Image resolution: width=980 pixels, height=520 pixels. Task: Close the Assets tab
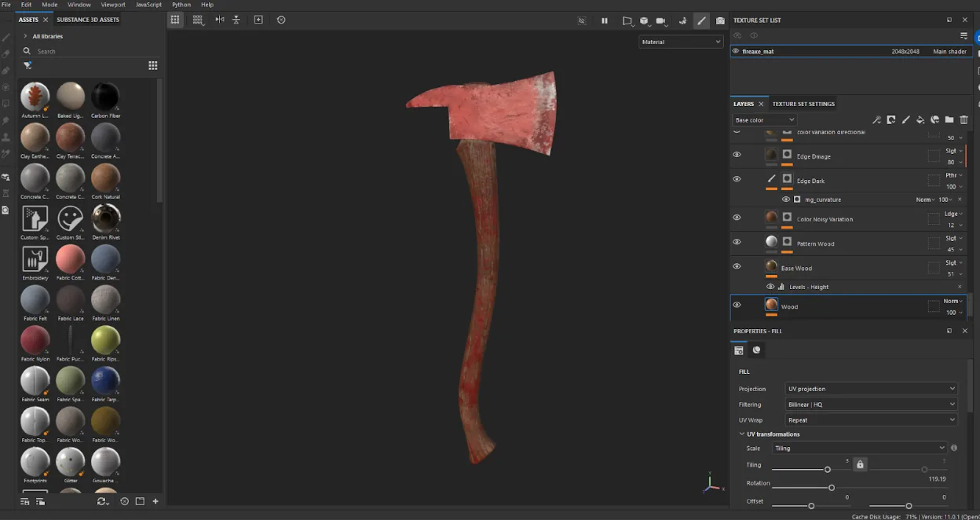point(46,20)
